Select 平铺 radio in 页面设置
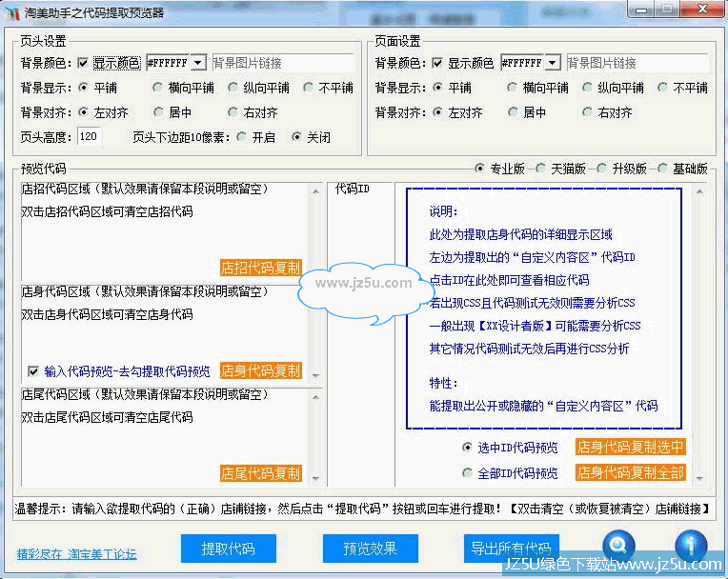Image resolution: width=728 pixels, height=579 pixels. [x=437, y=88]
